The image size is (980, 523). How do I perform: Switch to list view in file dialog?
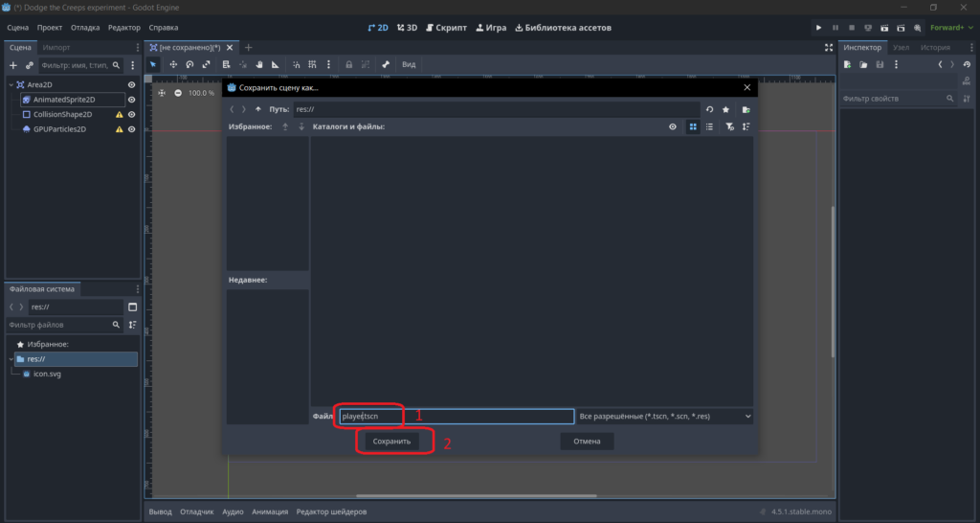709,127
